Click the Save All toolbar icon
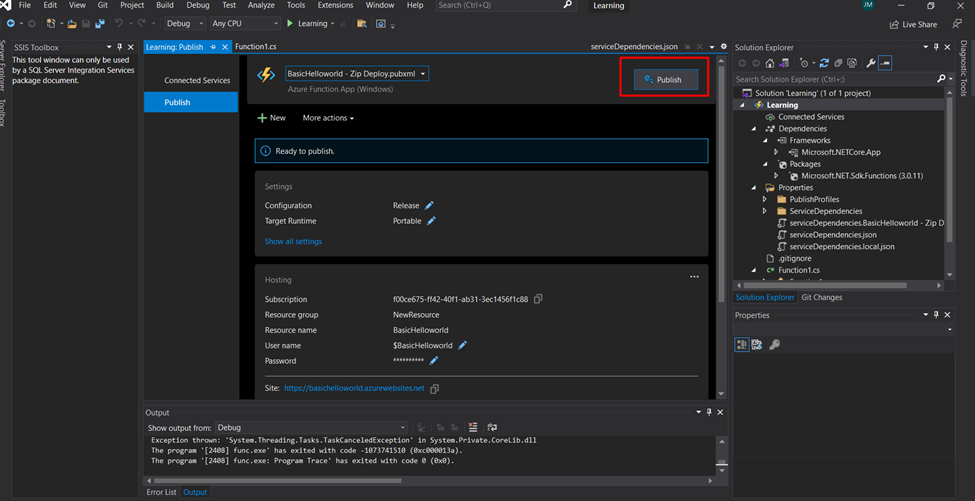 point(99,24)
